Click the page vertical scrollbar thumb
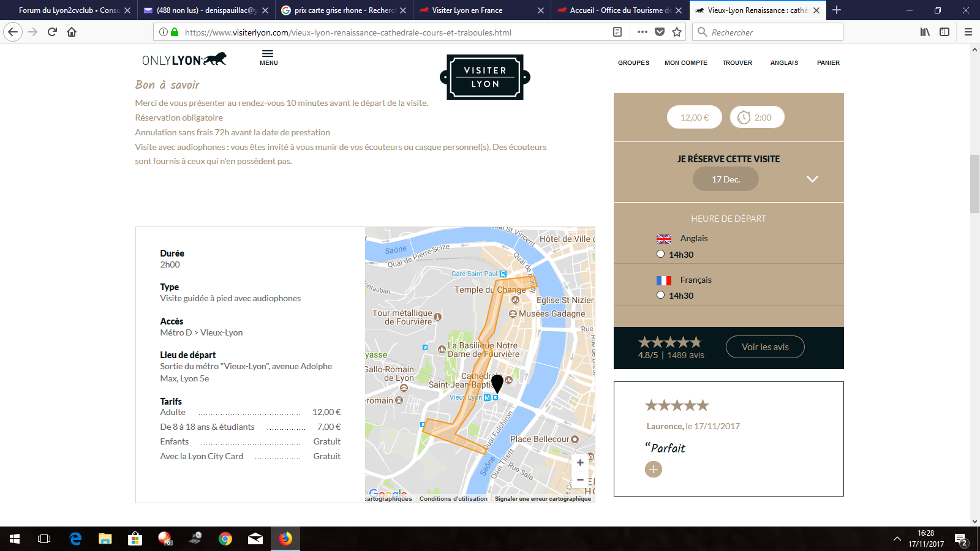Image resolution: width=980 pixels, height=551 pixels. coord(974,184)
